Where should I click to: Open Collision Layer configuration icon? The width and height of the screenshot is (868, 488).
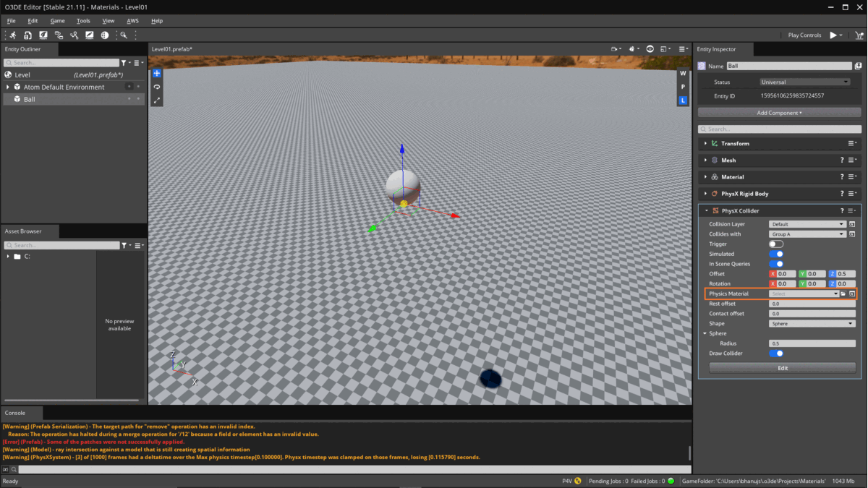(852, 224)
